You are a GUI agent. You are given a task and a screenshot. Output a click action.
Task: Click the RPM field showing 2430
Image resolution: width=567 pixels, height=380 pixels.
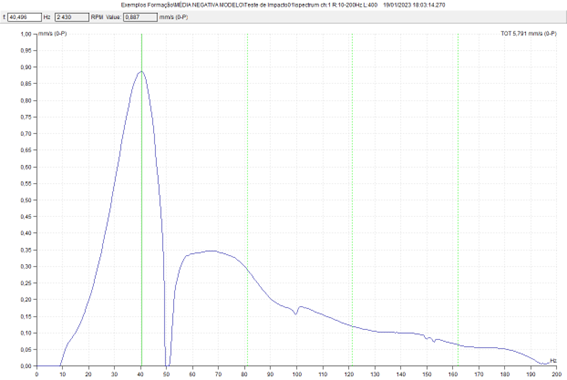point(72,17)
